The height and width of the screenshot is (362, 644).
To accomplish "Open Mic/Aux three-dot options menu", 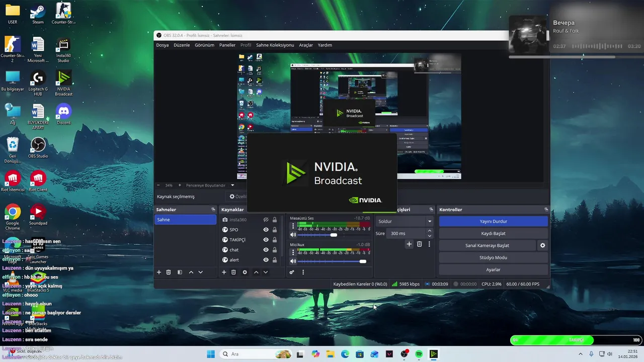I will pyautogui.click(x=293, y=252).
